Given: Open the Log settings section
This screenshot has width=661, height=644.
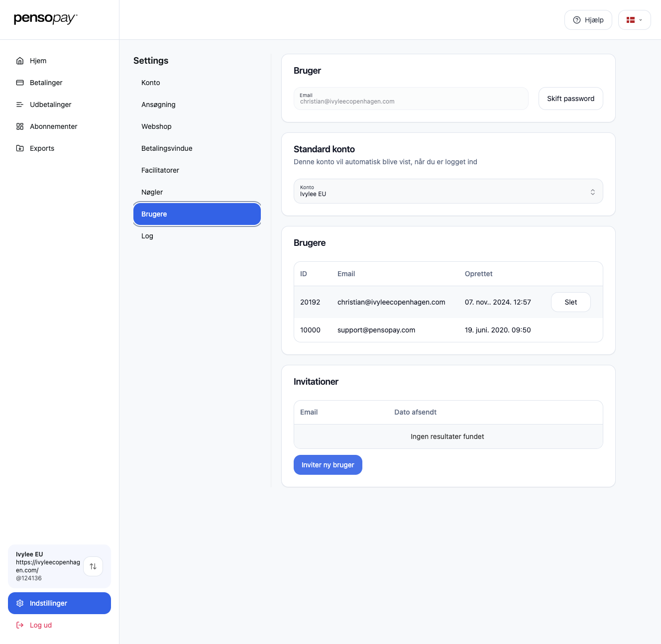Looking at the screenshot, I should (x=197, y=236).
